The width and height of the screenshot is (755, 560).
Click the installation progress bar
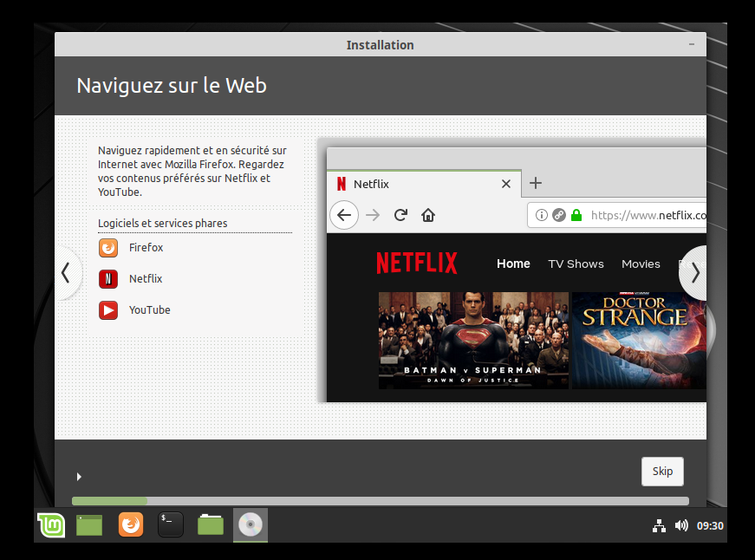[380, 501]
